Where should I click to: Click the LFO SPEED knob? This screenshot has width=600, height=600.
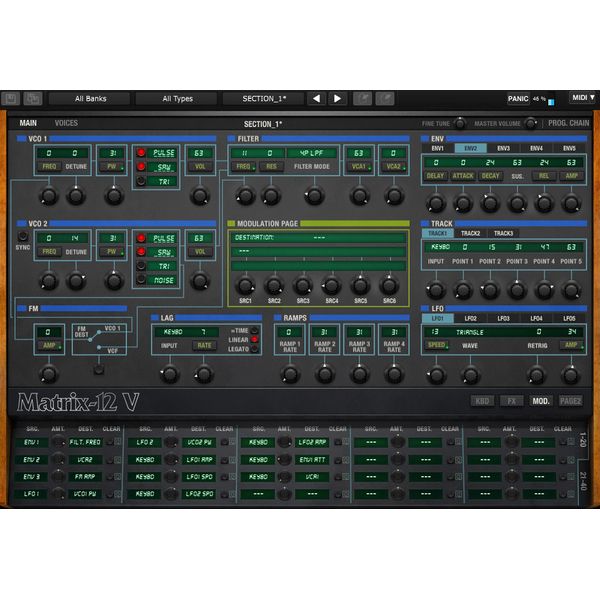pyautogui.click(x=436, y=375)
